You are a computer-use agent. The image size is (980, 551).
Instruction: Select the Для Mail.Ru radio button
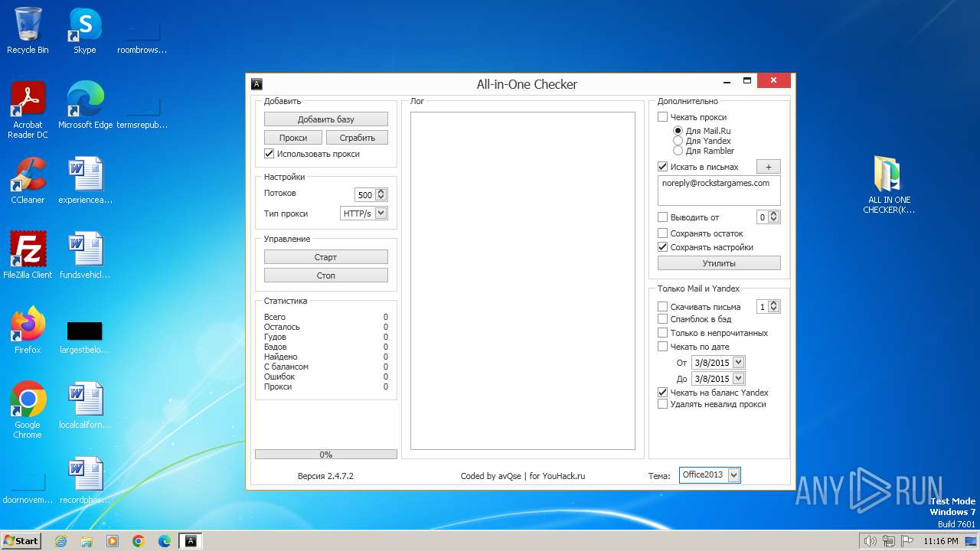click(x=678, y=131)
